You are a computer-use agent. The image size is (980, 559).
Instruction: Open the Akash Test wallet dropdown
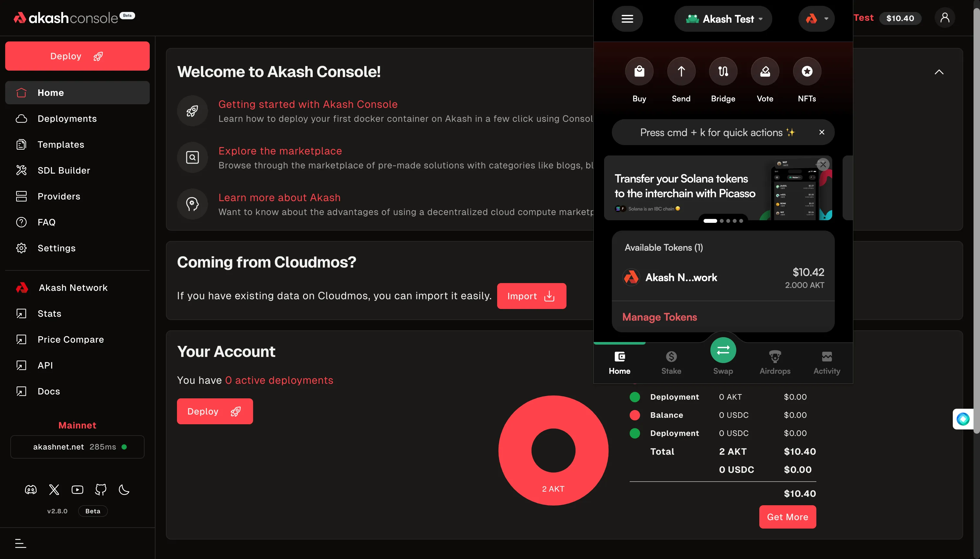click(x=723, y=19)
